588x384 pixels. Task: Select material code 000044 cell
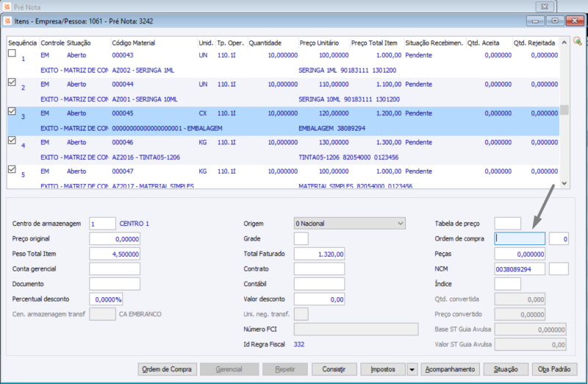pyautogui.click(x=123, y=84)
